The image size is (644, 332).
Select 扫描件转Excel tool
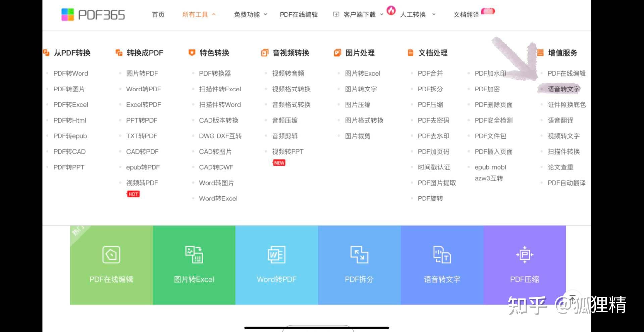(220, 89)
